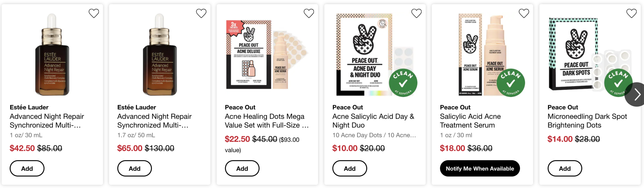Add the Acne Day & Night Duo
644x188 pixels.
[349, 168]
